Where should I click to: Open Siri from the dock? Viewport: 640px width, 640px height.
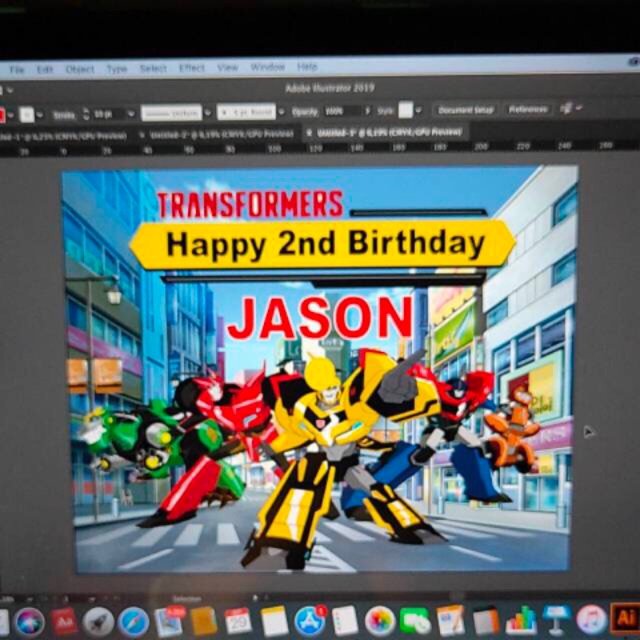[29, 621]
